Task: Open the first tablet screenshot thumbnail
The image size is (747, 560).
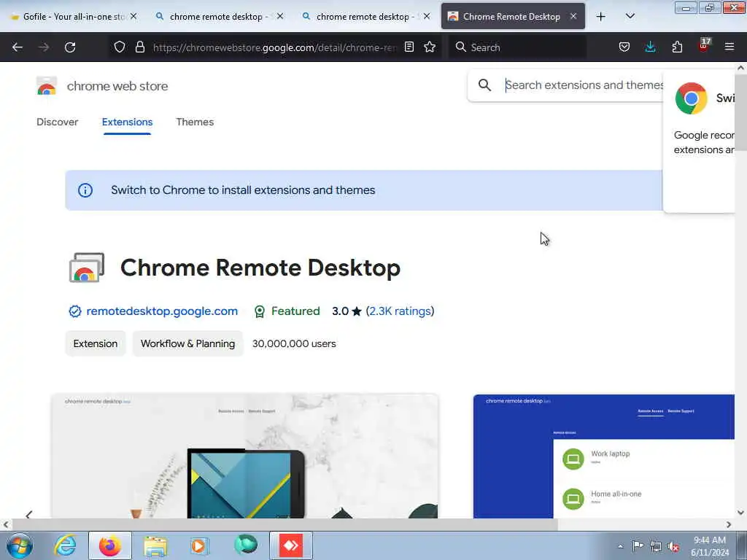Action: point(244,456)
